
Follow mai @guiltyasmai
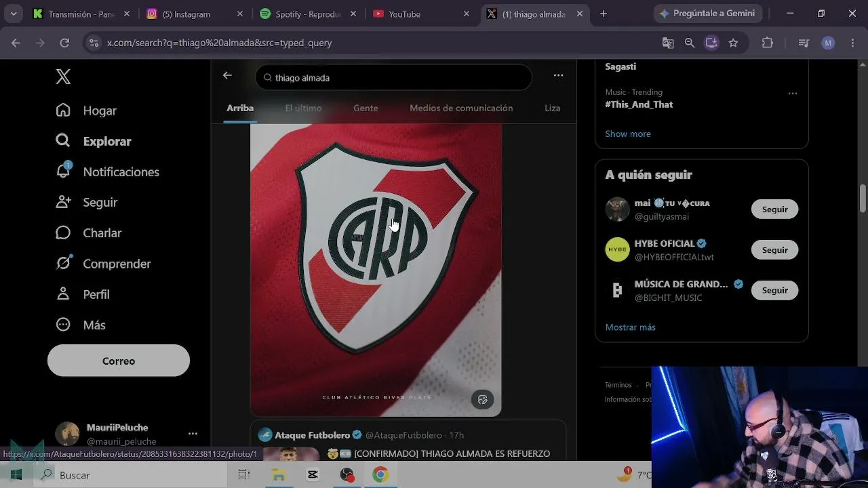[774, 209]
